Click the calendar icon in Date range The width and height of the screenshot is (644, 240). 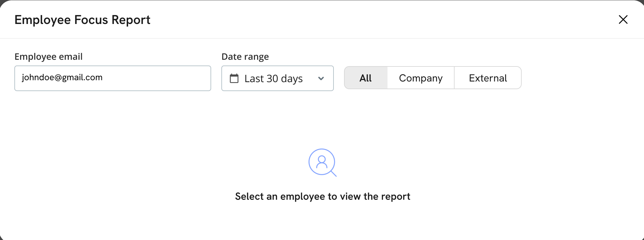[234, 78]
